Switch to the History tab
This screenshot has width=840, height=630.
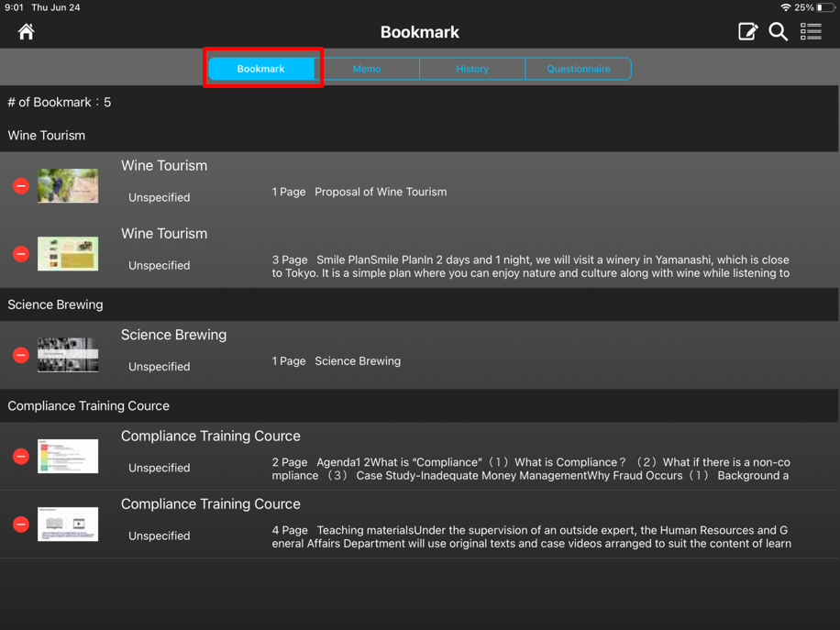(x=472, y=69)
